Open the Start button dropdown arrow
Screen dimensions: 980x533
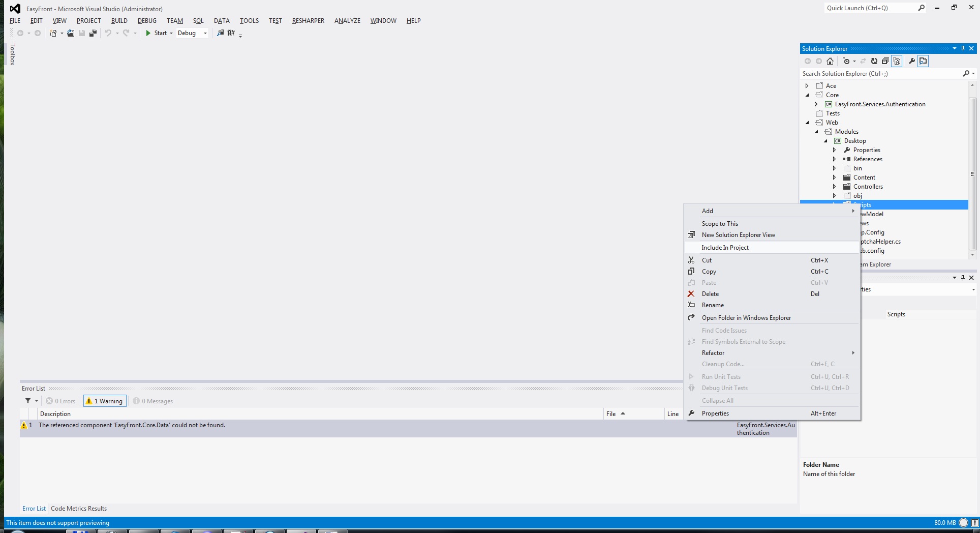point(171,33)
